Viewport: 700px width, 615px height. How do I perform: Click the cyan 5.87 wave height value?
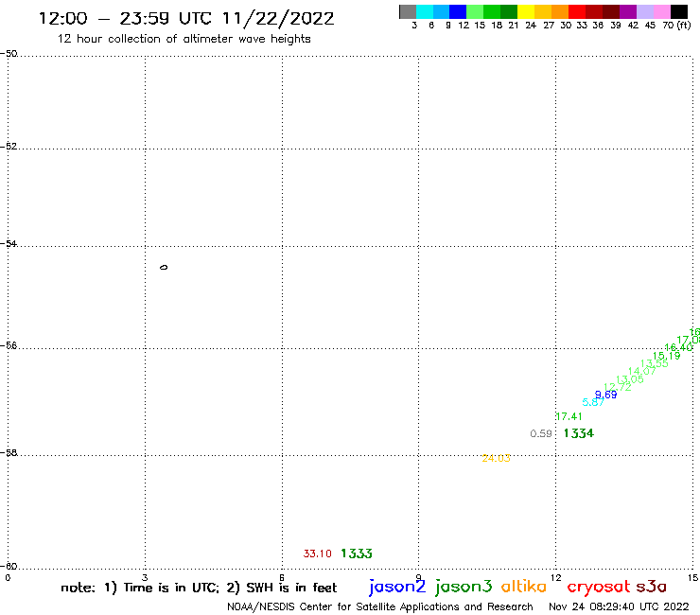tap(593, 402)
